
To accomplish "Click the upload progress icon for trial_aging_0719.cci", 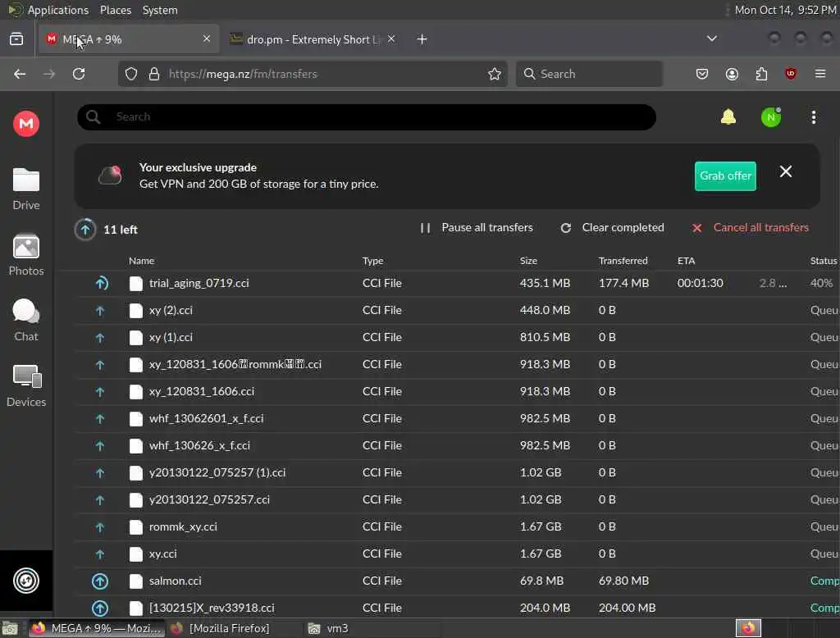I will click(101, 283).
